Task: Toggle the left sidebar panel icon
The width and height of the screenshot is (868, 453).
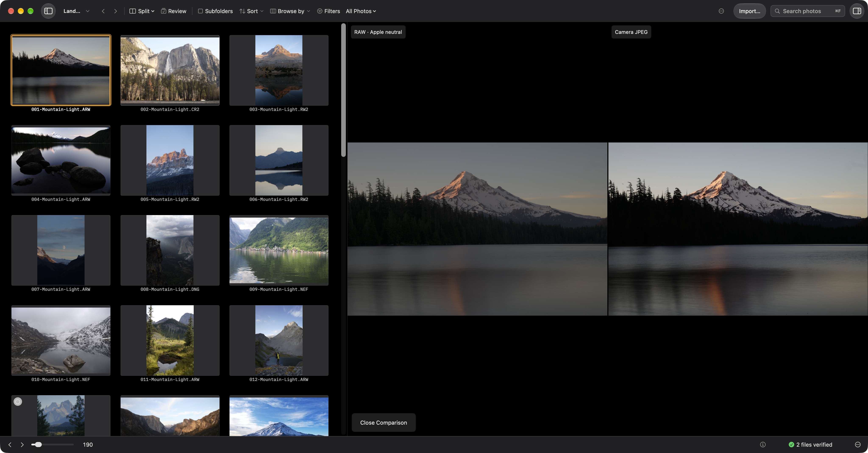Action: [x=48, y=11]
